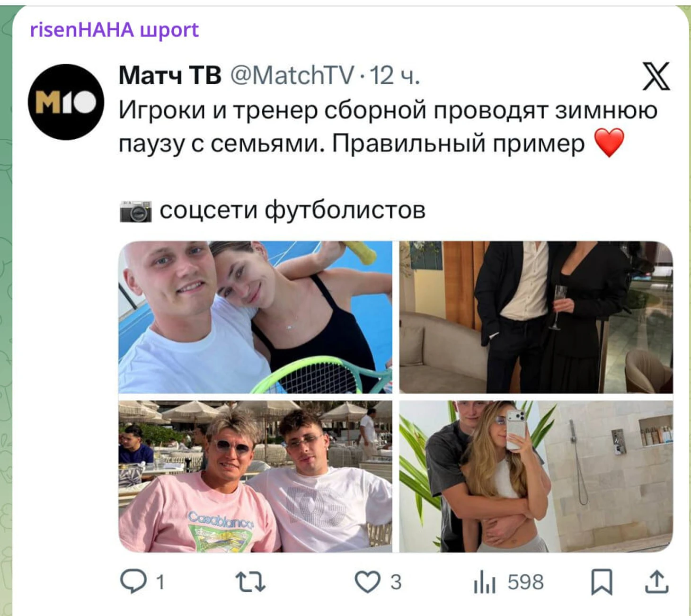This screenshot has height=616, width=691.
Task: Click the camera emoji before соцсети футболистов
Action: tap(135, 211)
